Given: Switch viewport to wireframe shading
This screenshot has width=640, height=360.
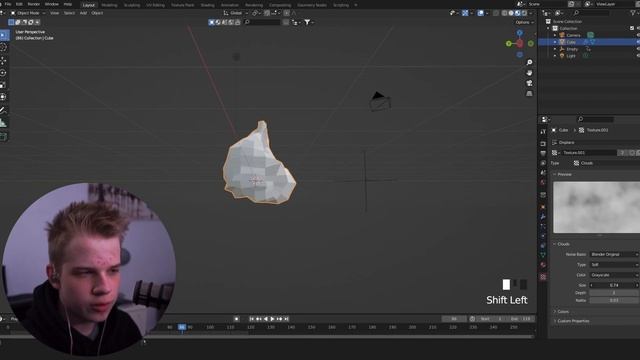Looking at the screenshot, I should [505, 13].
